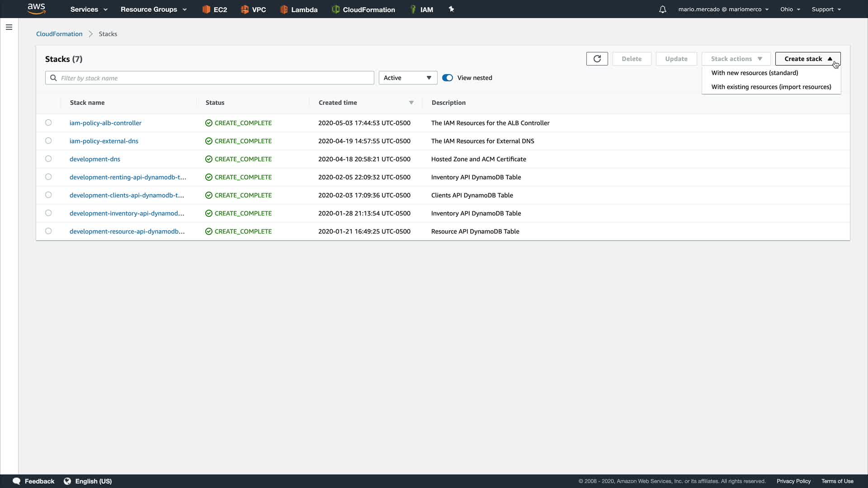Click the CloudFormation breadcrumb link
The image size is (868, 488).
pyautogui.click(x=59, y=34)
